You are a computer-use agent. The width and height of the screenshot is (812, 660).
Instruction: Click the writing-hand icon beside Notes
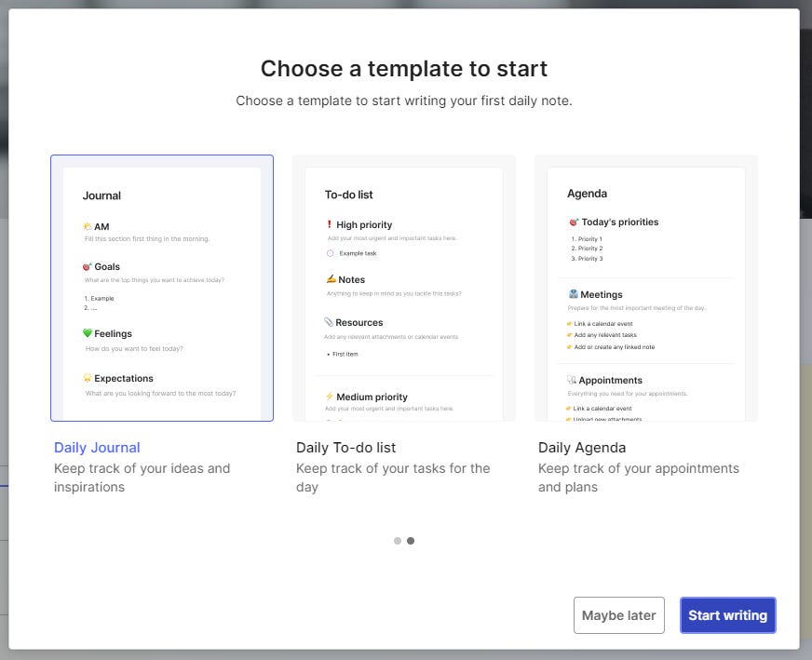(332, 279)
